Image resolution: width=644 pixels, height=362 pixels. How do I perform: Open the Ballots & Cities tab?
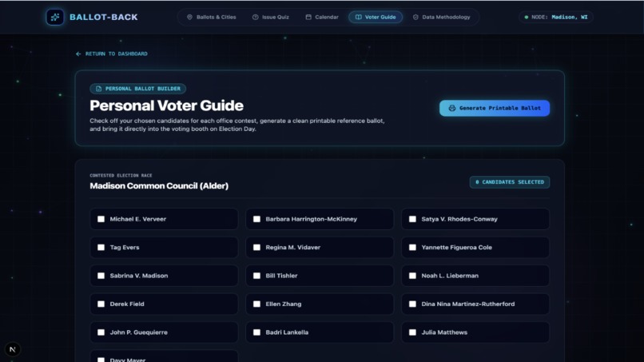click(212, 18)
